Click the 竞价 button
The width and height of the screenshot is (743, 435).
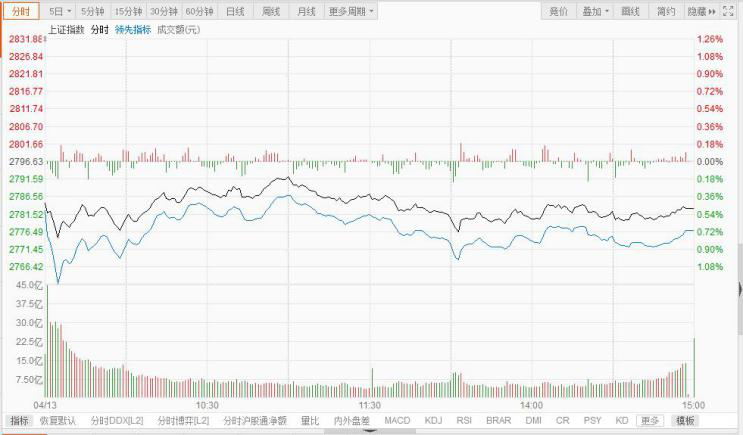(x=558, y=11)
